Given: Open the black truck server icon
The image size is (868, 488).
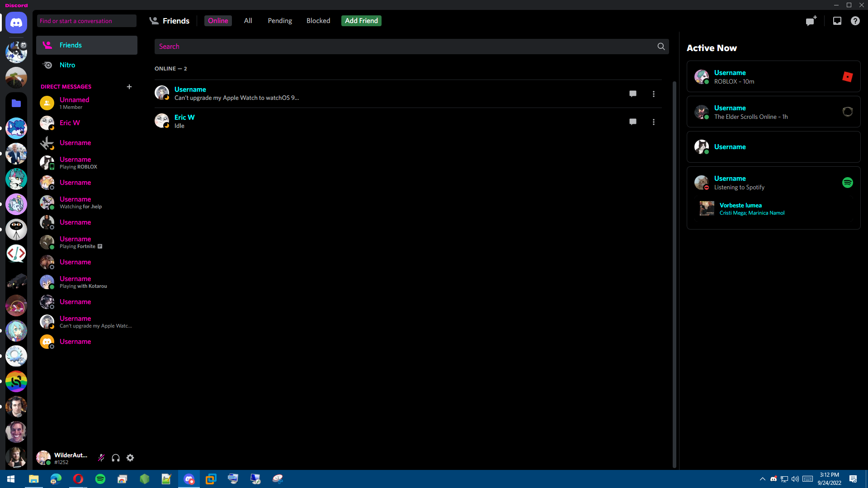Looking at the screenshot, I should tap(16, 282).
